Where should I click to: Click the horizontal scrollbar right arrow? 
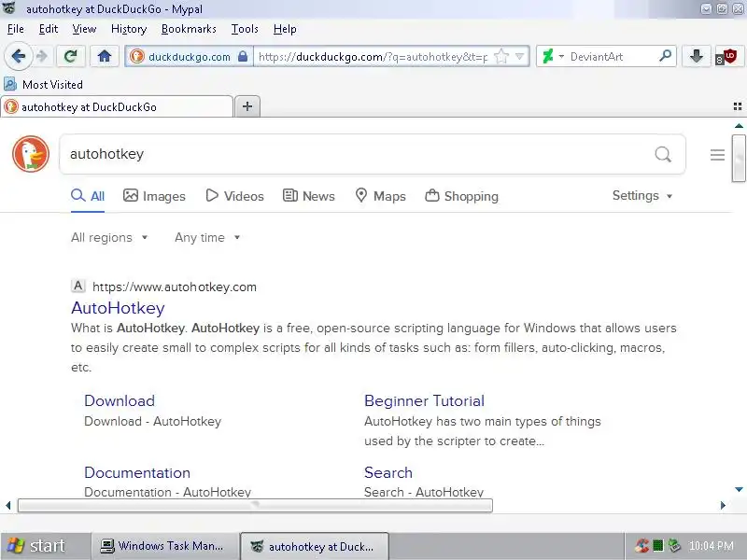click(x=723, y=505)
